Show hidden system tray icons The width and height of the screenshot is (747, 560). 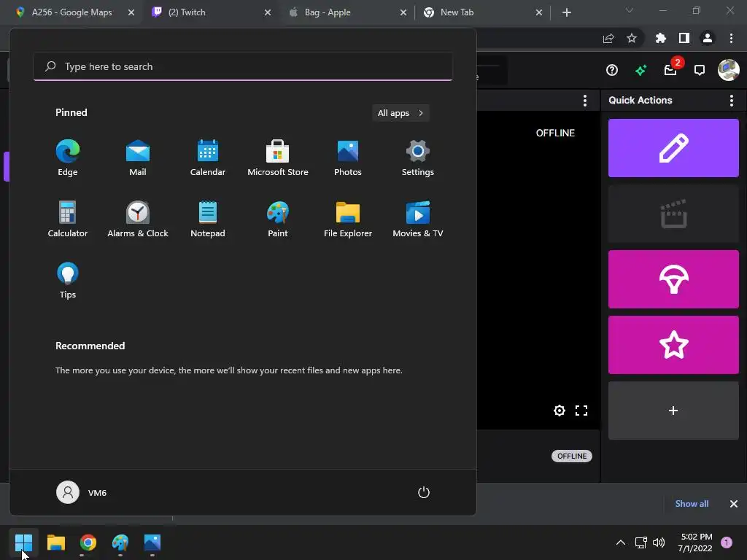pos(620,542)
